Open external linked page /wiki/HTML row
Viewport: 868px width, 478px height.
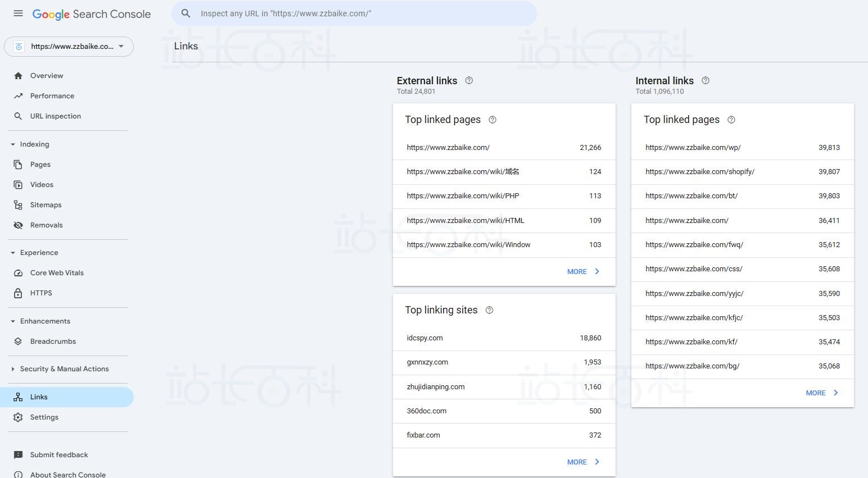click(504, 221)
